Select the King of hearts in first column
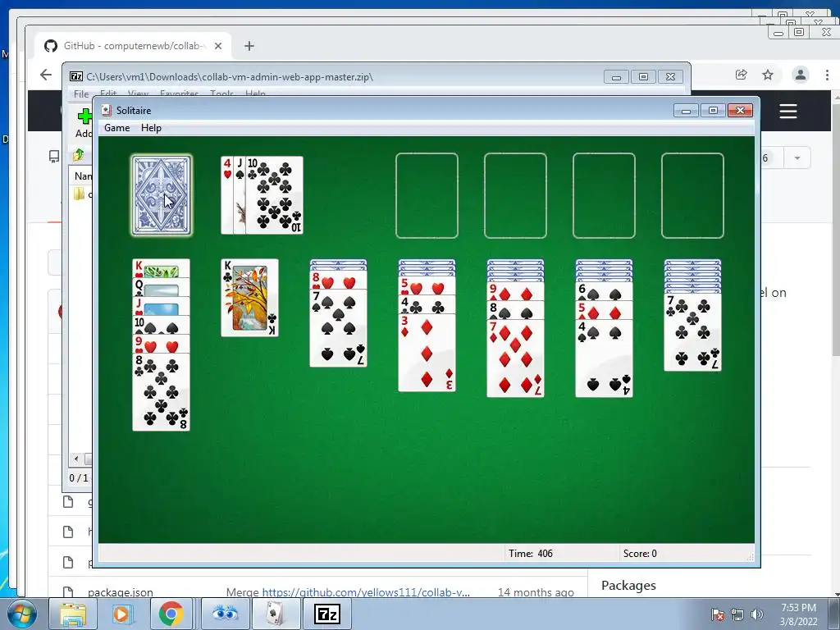Screen dimensions: 840x630 pos(162,268)
